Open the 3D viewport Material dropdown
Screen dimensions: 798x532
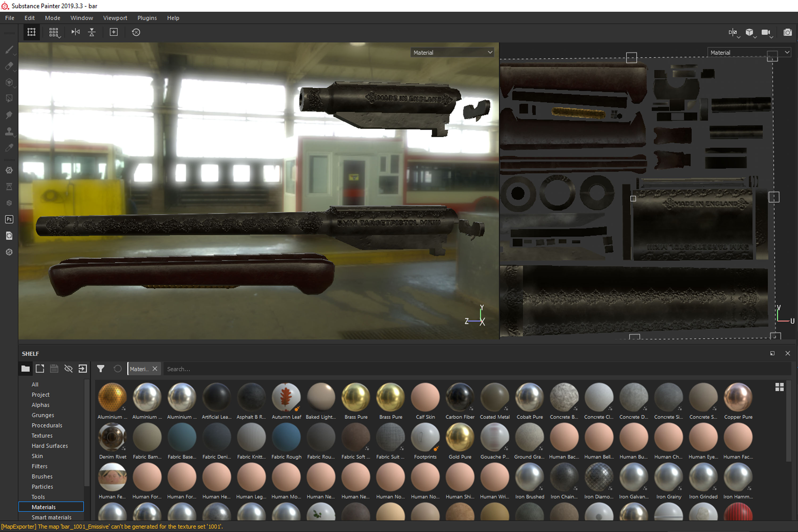(452, 53)
